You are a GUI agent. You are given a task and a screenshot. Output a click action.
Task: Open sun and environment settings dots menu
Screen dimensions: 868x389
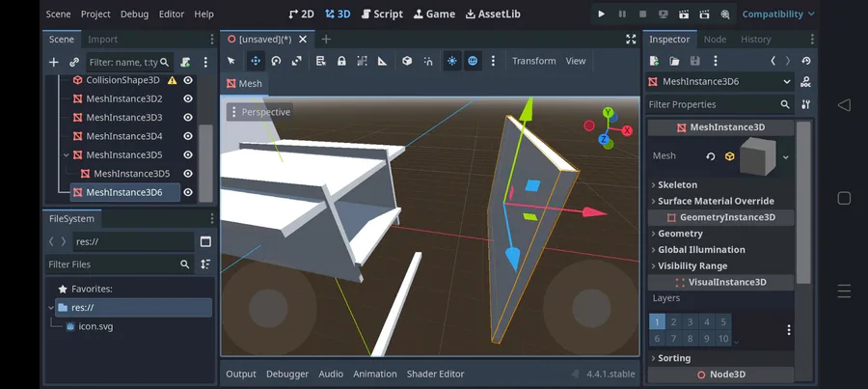pyautogui.click(x=493, y=61)
